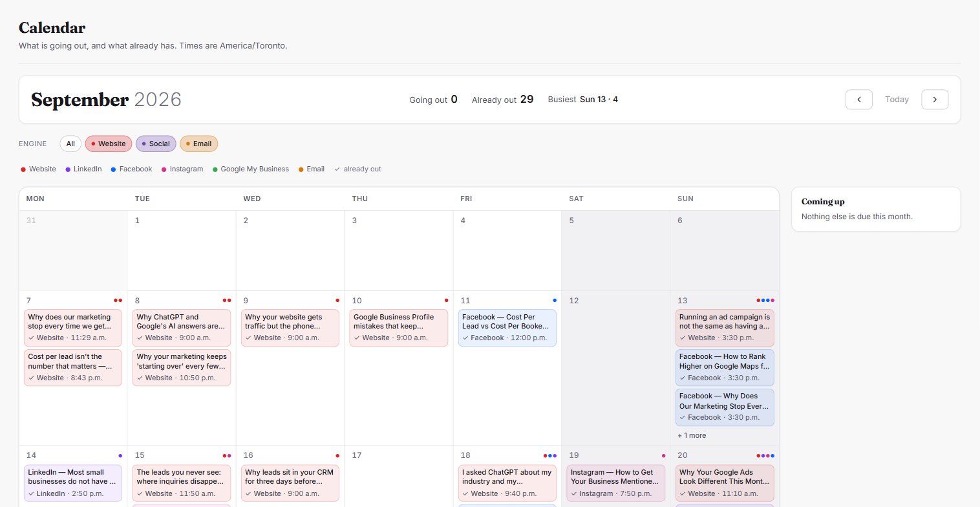The image size is (980, 507).
Task: Click the 'Already out 29' stat
Action: [x=502, y=100]
